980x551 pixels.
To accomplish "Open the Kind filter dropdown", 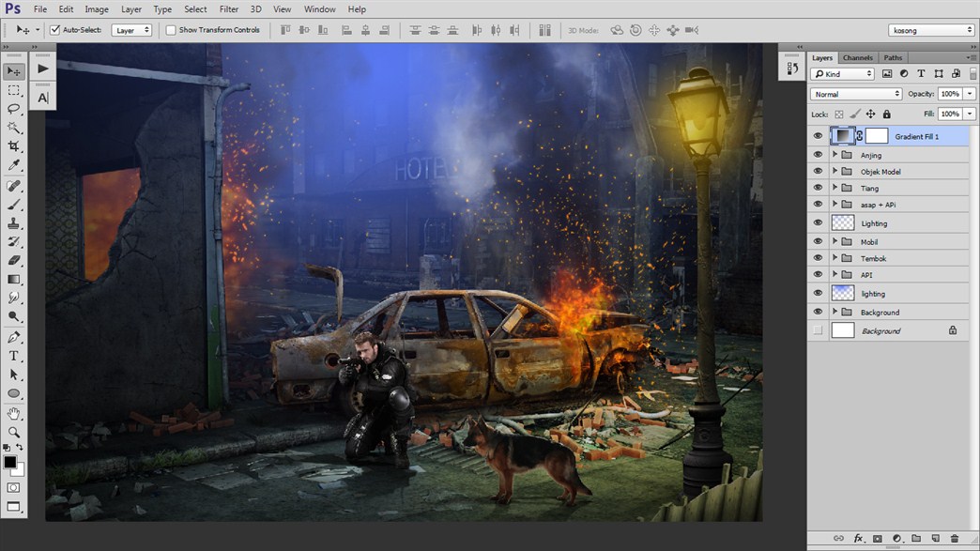I will click(x=842, y=74).
